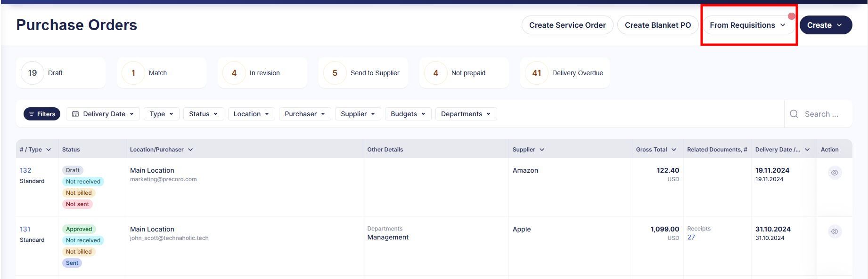Open the Create dropdown button
This screenshot has height=279, width=868.
pyautogui.click(x=826, y=25)
